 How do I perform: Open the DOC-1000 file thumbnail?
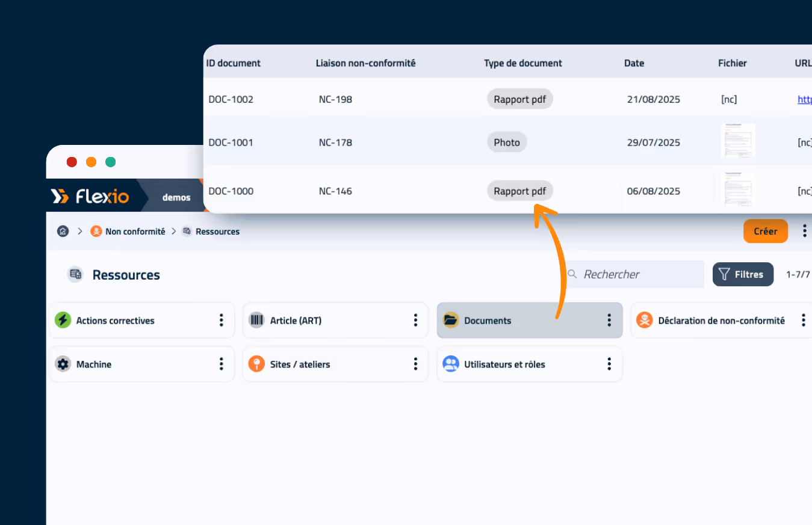pos(738,189)
